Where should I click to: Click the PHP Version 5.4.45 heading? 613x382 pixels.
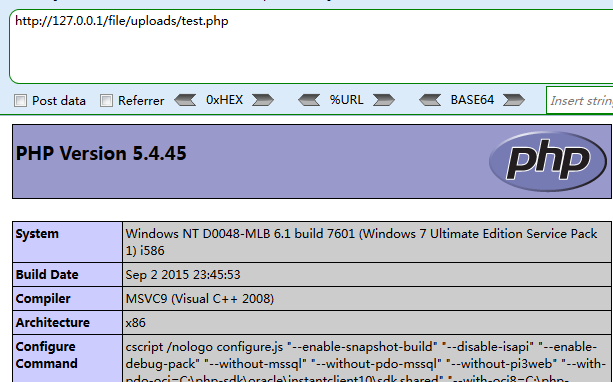point(101,153)
